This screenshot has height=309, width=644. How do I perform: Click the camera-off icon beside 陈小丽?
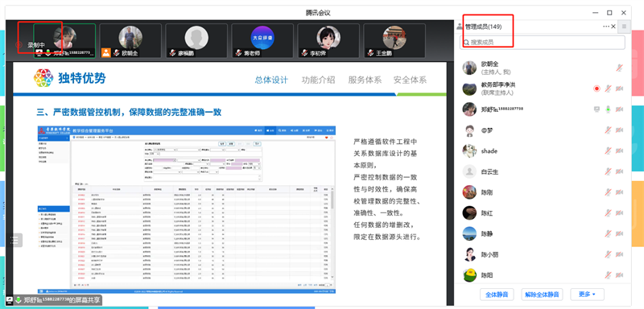pos(619,254)
